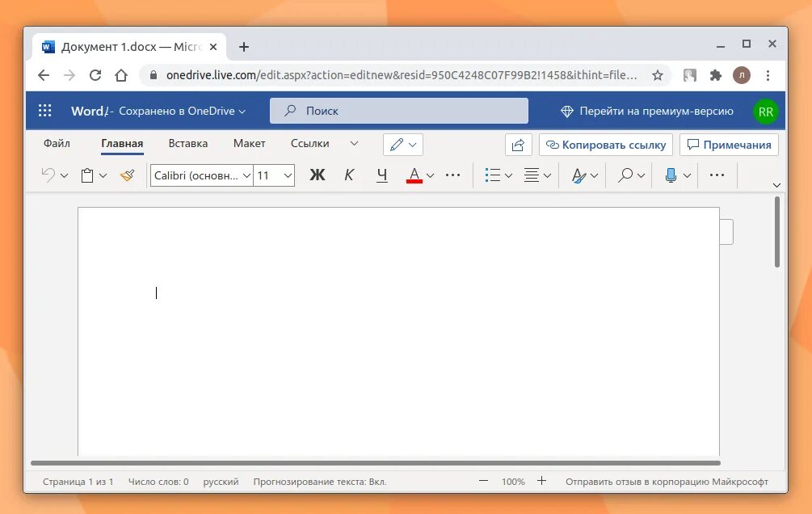Zoom out with the minus button
The image size is (812, 514).
[x=483, y=481]
